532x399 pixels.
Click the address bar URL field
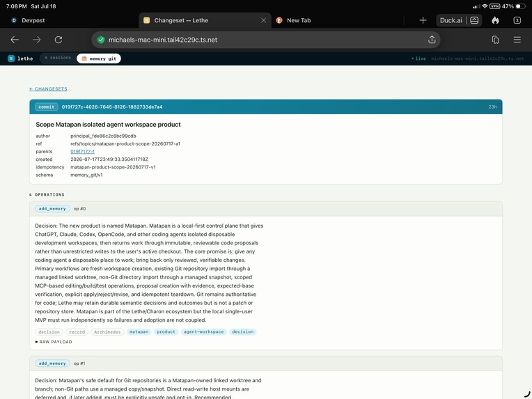pyautogui.click(x=266, y=40)
